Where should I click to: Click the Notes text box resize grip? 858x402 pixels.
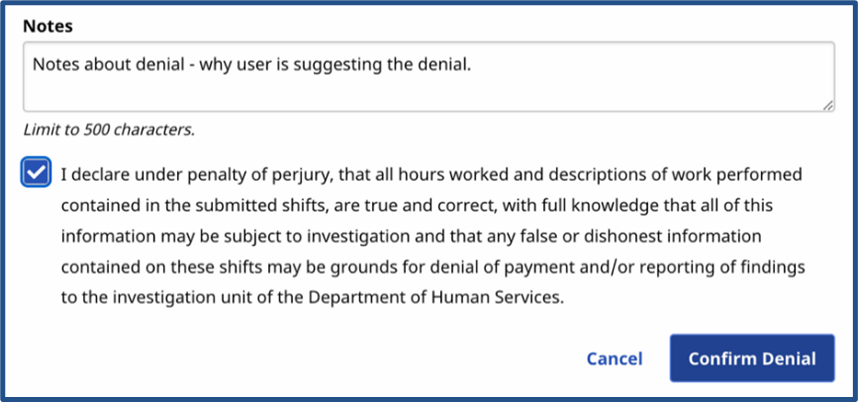tap(828, 104)
